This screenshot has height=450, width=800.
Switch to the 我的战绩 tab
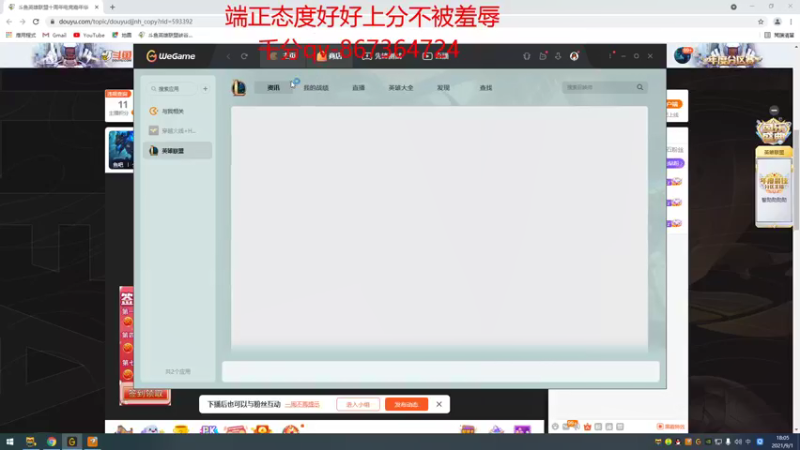[x=316, y=88]
